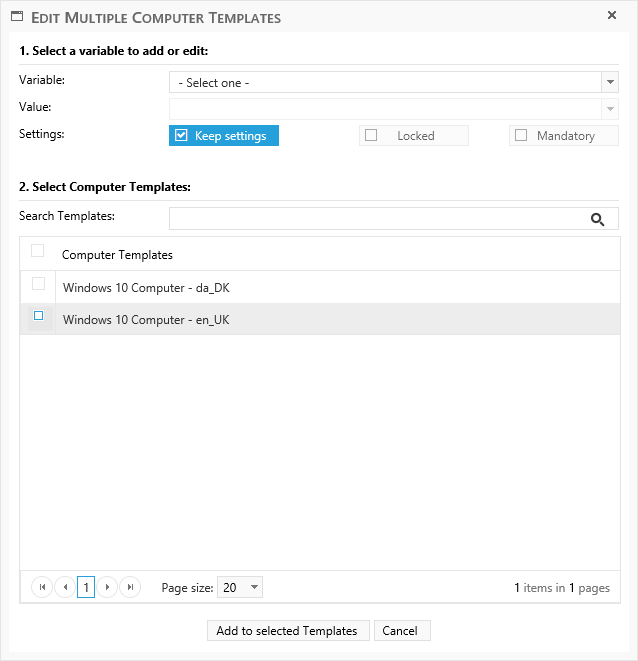Screen dimensions: 638x661
Task: Click the search magnifier icon
Action: 598,219
